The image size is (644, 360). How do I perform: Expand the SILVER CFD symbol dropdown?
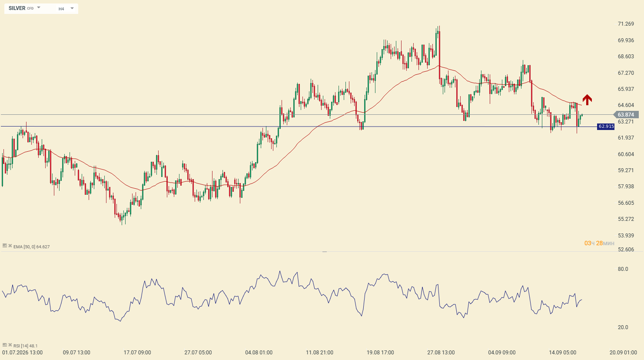coord(39,8)
